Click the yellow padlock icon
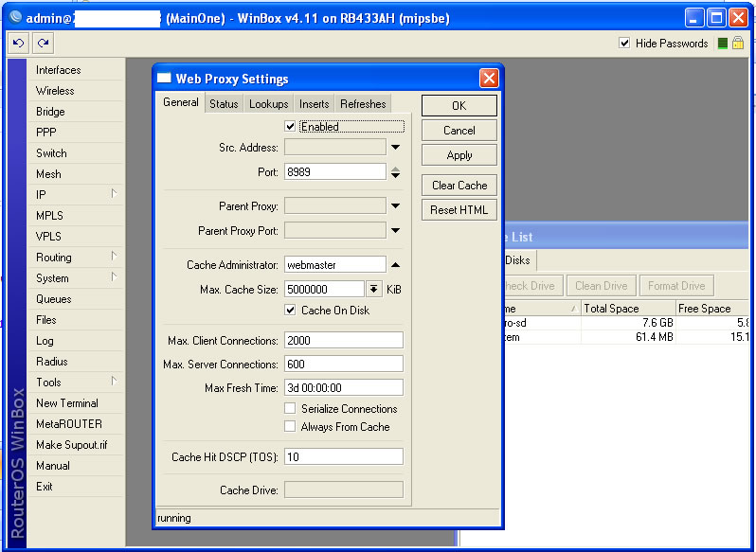Screen dimensions: 756x552 pyautogui.click(x=738, y=43)
